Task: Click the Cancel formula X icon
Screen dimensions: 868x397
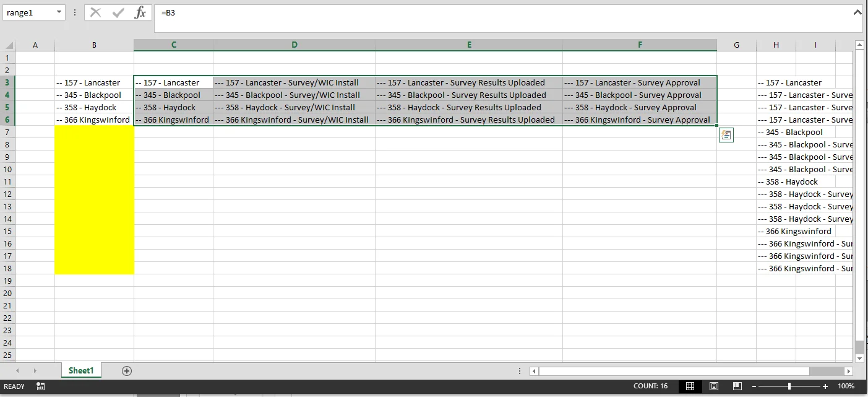Action: point(95,12)
